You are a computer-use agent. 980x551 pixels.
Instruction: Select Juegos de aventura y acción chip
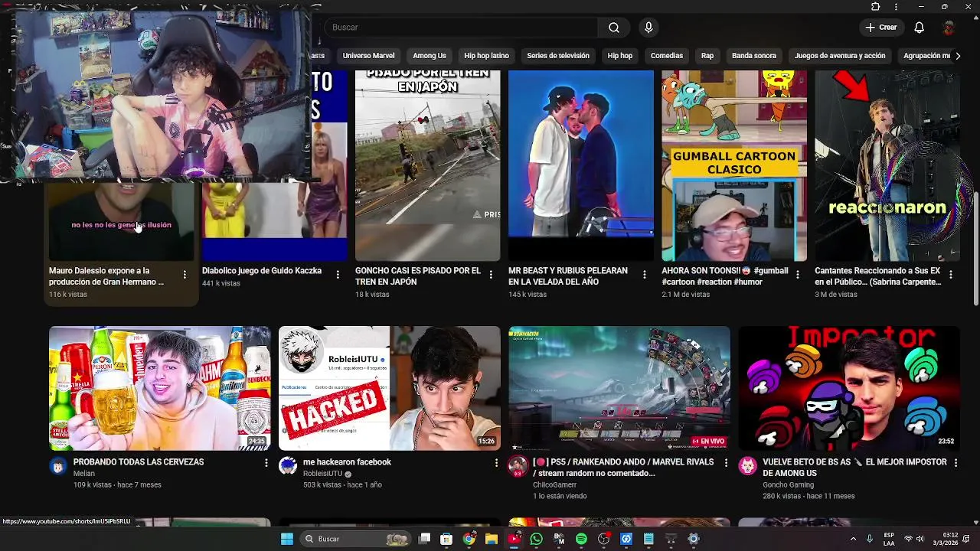tap(840, 56)
